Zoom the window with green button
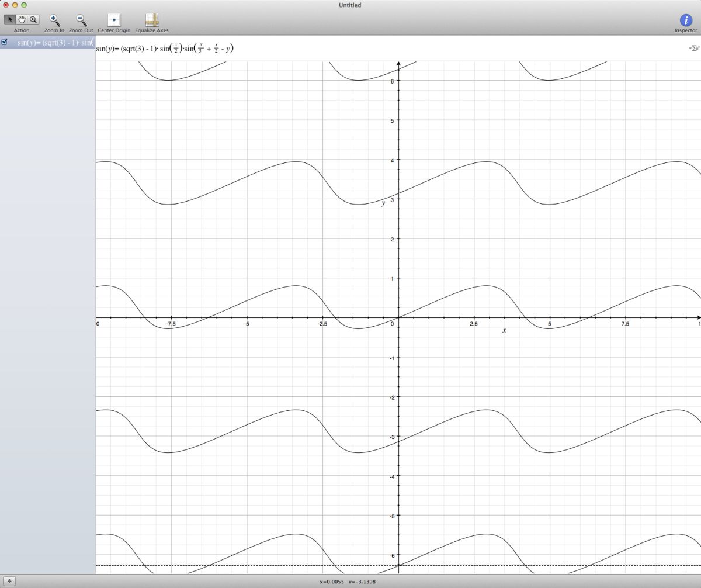This screenshot has width=701, height=588. pyautogui.click(x=24, y=5)
